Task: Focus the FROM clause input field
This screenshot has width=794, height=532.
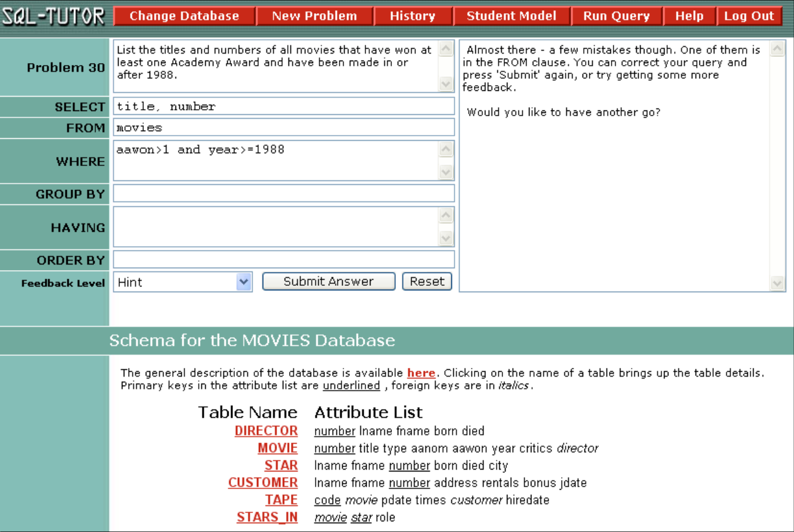Action: click(284, 127)
